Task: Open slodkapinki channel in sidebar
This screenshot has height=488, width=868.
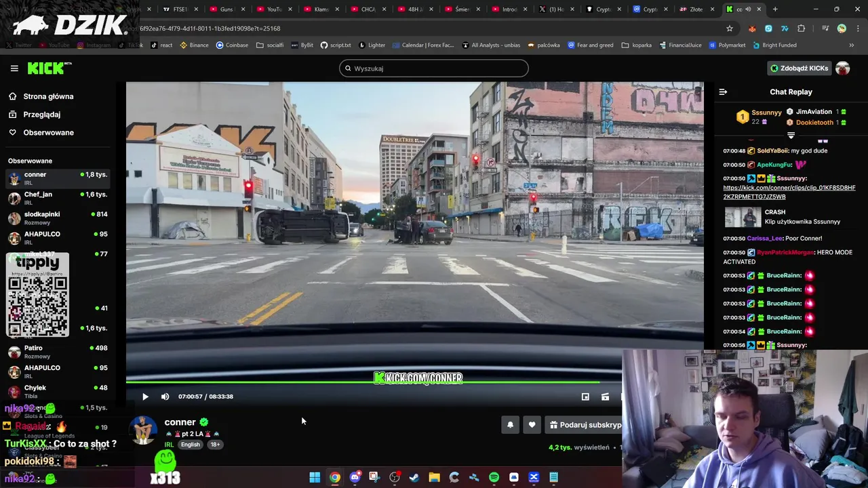Action: coord(58,218)
